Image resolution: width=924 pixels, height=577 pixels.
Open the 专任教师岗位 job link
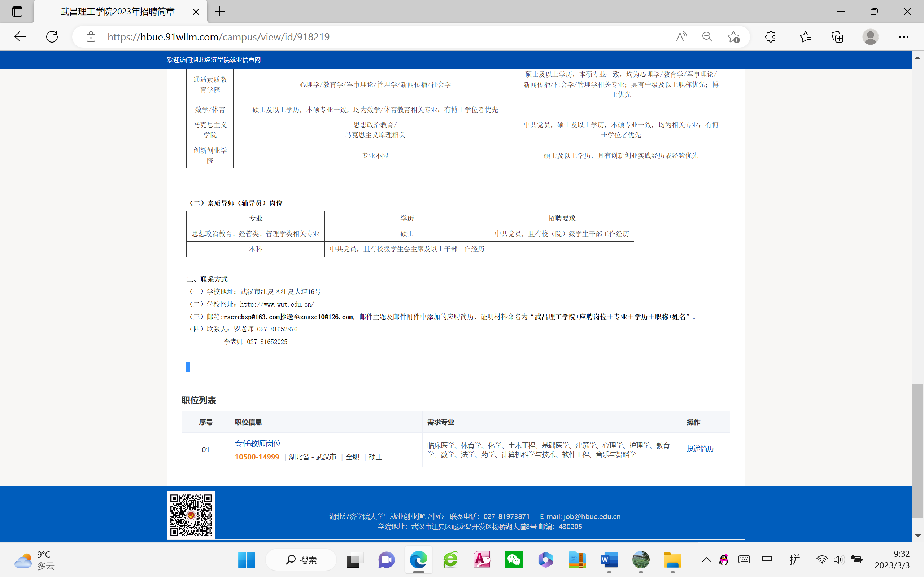(258, 443)
